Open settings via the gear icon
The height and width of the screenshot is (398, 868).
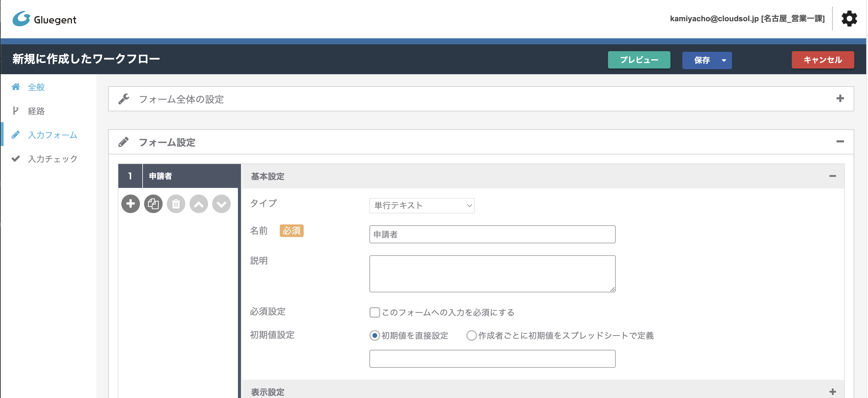click(x=849, y=19)
